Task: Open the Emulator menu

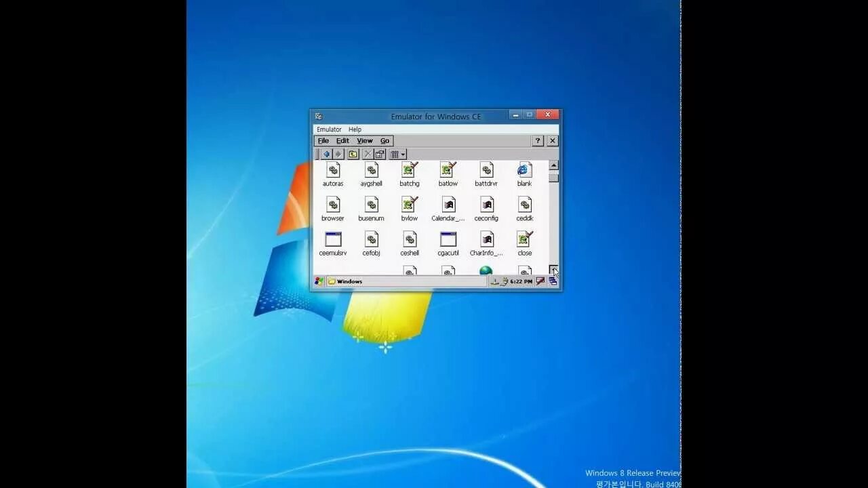Action: 329,129
